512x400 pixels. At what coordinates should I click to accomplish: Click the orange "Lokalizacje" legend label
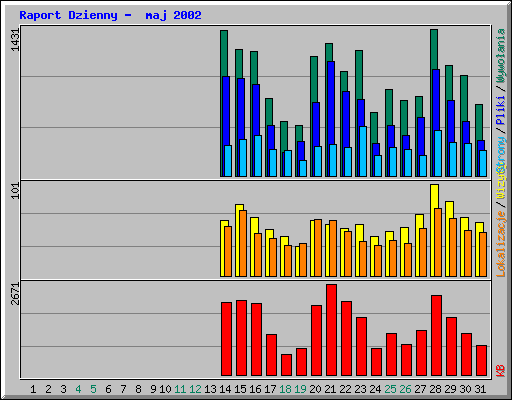click(x=501, y=244)
